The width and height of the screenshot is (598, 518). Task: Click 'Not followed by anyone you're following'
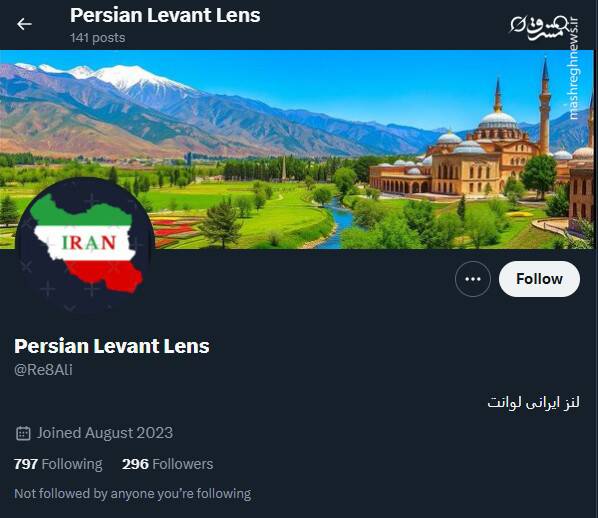pyautogui.click(x=133, y=494)
